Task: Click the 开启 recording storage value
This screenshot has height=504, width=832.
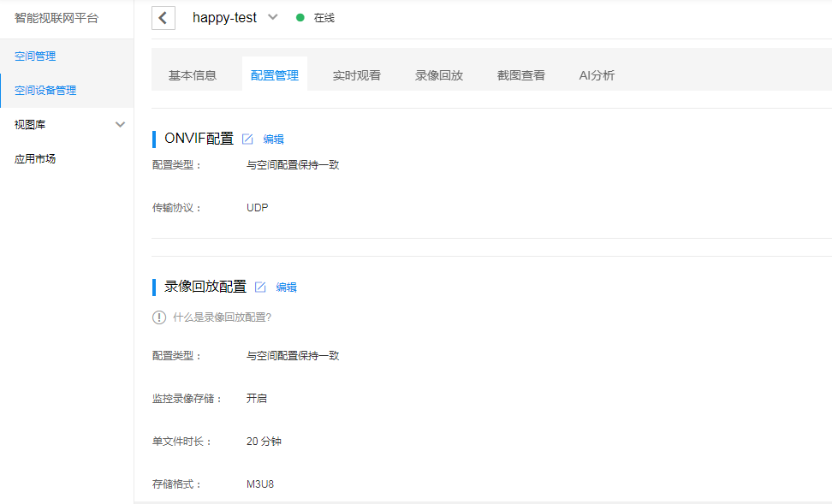Action: [x=257, y=399]
